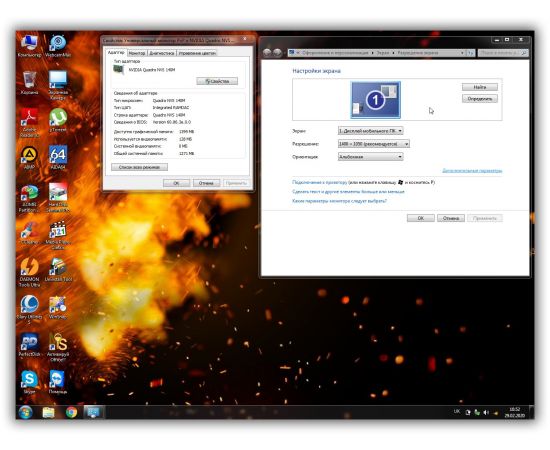Open the Подключение к проектору link
The height and width of the screenshot is (450, 550).
320,182
